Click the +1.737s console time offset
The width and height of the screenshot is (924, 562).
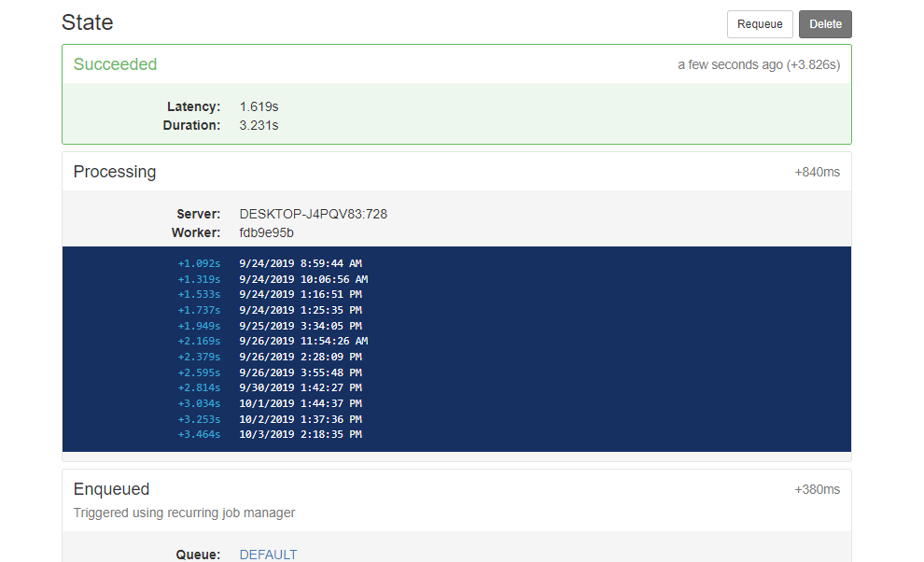point(199,310)
